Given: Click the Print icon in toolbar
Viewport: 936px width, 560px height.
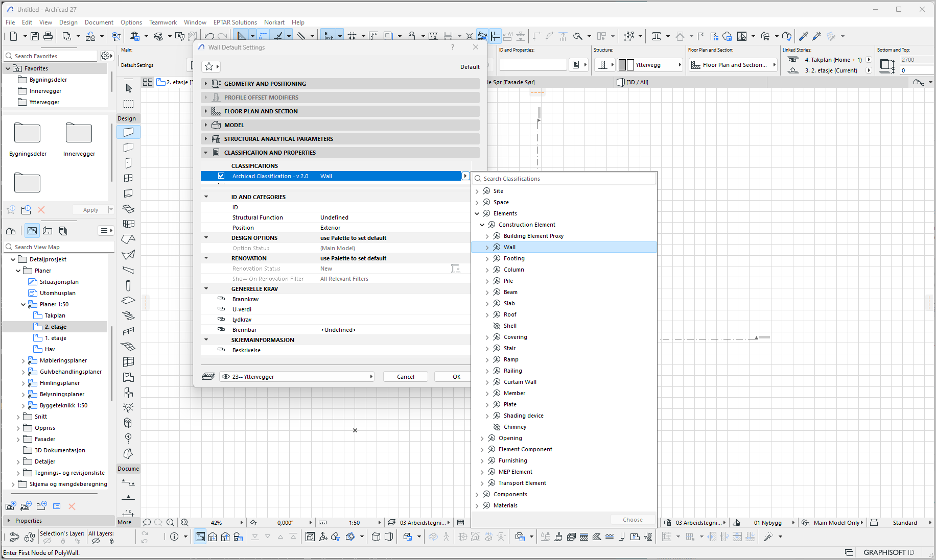Looking at the screenshot, I should pyautogui.click(x=48, y=36).
